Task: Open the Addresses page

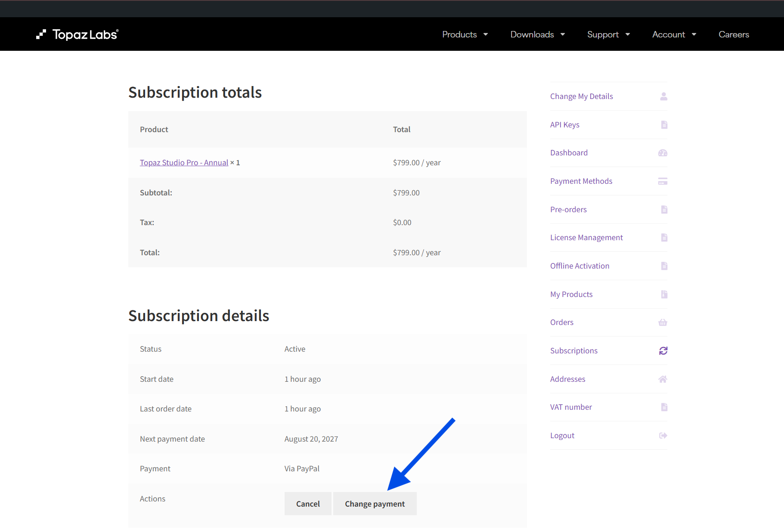Action: click(x=567, y=379)
